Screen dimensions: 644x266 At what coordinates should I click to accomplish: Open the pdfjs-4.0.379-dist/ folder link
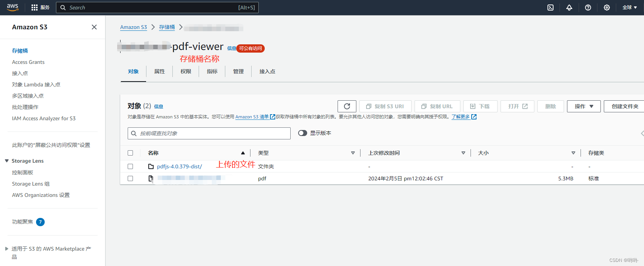pyautogui.click(x=179, y=166)
